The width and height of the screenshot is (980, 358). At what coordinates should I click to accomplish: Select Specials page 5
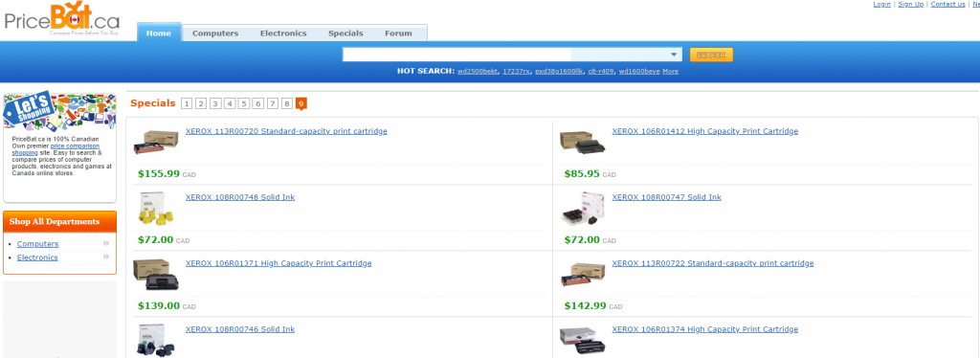pos(244,103)
